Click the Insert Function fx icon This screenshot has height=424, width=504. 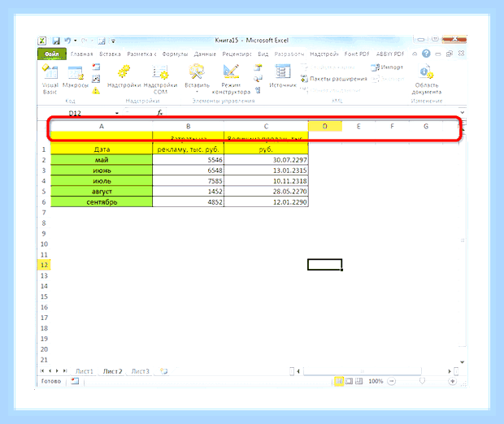click(160, 113)
